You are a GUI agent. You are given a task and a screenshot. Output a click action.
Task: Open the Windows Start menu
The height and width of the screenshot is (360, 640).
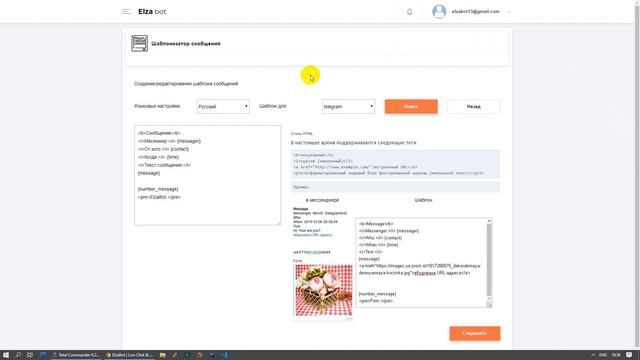[6, 355]
